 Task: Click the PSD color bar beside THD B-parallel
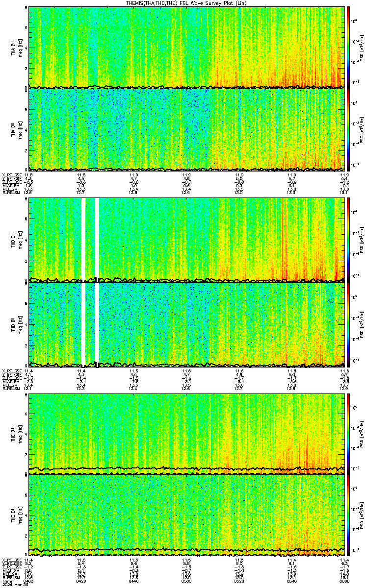tap(348, 324)
